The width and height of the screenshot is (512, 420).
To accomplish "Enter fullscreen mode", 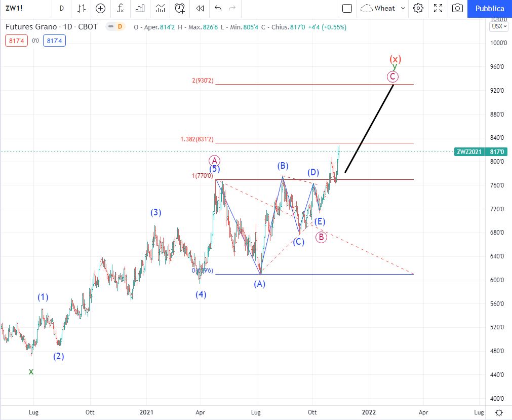I will pos(438,9).
